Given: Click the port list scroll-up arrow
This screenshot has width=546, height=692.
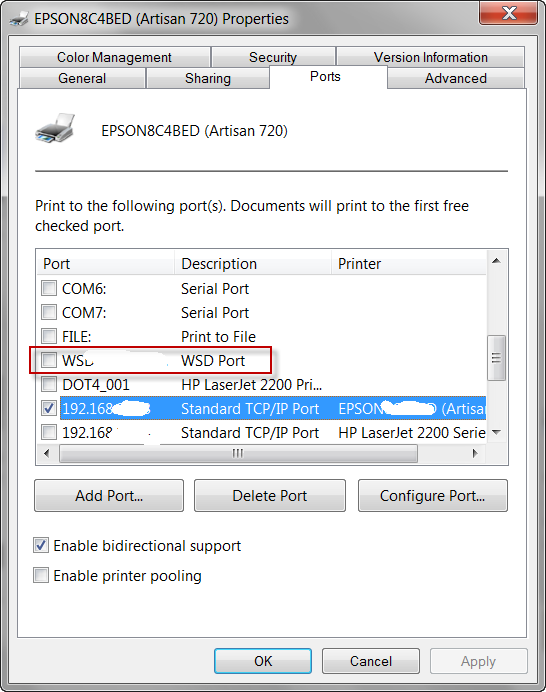Looking at the screenshot, I should coord(497,261).
